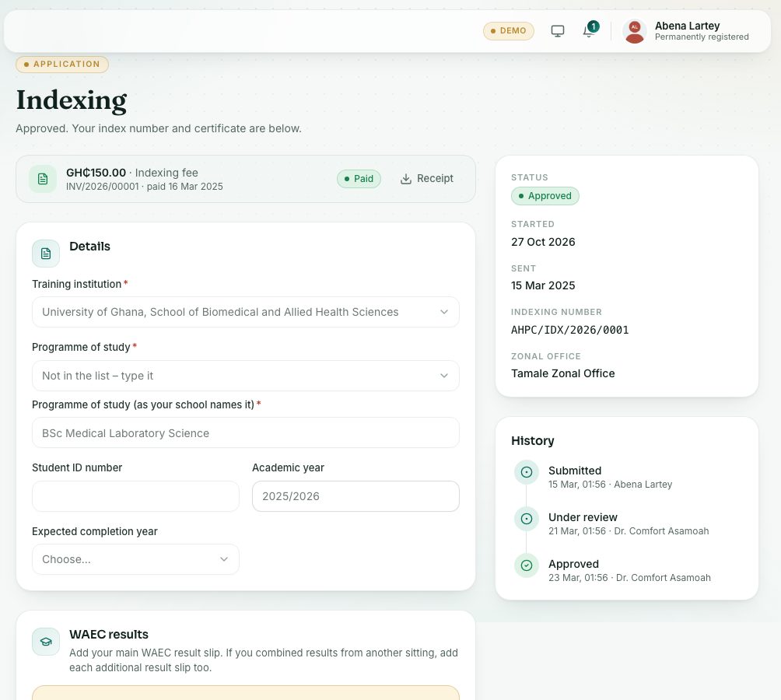Click the Expected completion year chevron arrow

coord(224,559)
